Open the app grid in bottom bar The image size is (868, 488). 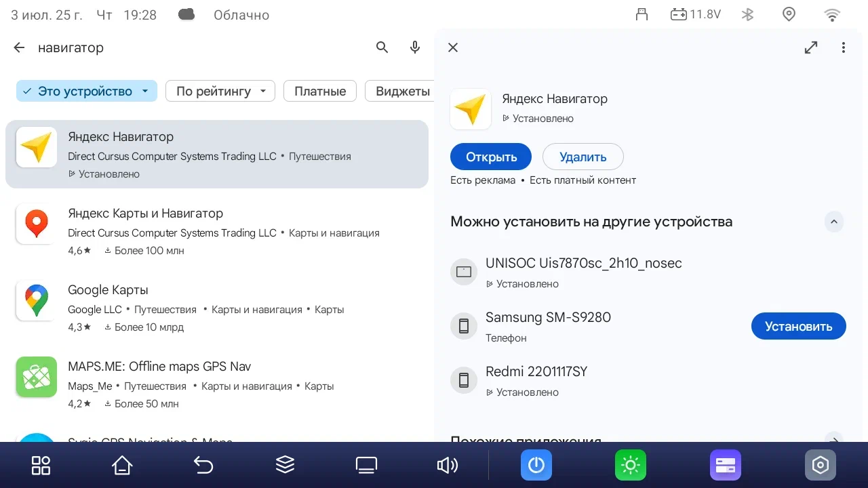(x=41, y=465)
